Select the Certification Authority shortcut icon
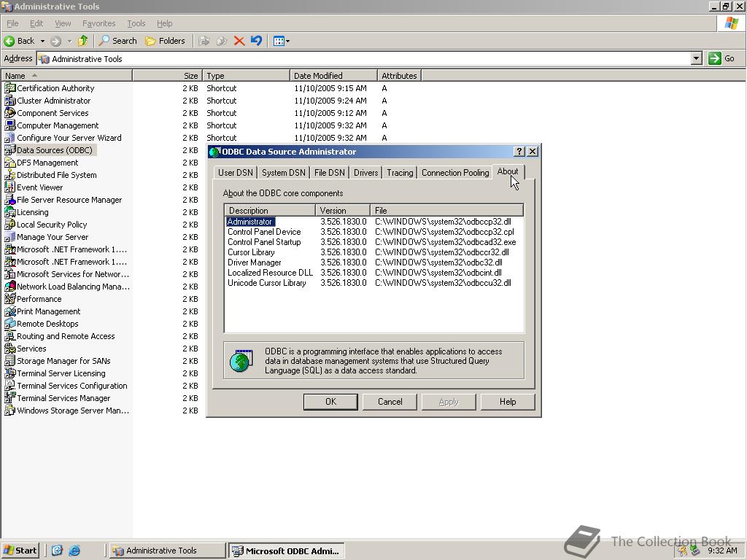The image size is (747, 560). tap(10, 88)
